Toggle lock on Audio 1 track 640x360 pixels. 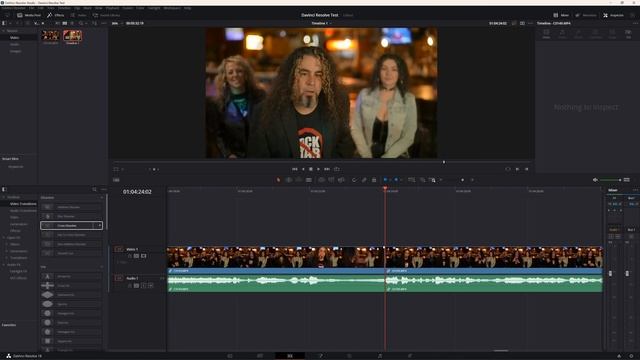click(130, 285)
